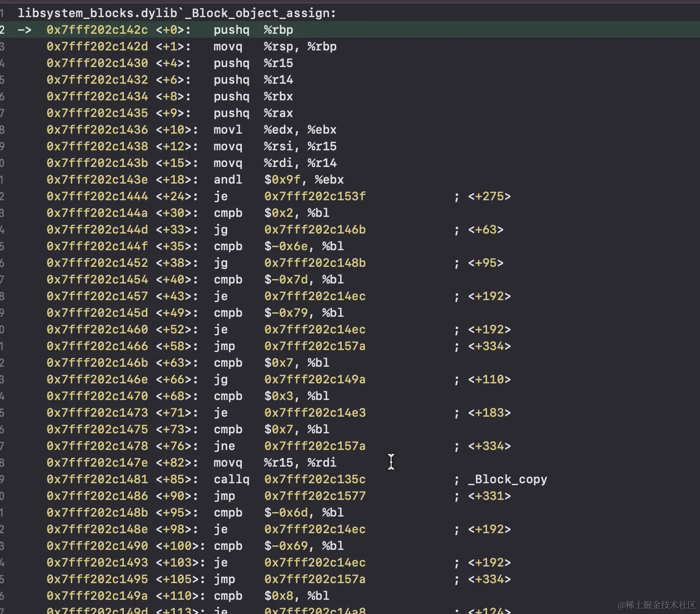Click jg target 0x7fff202c146b

(315, 230)
